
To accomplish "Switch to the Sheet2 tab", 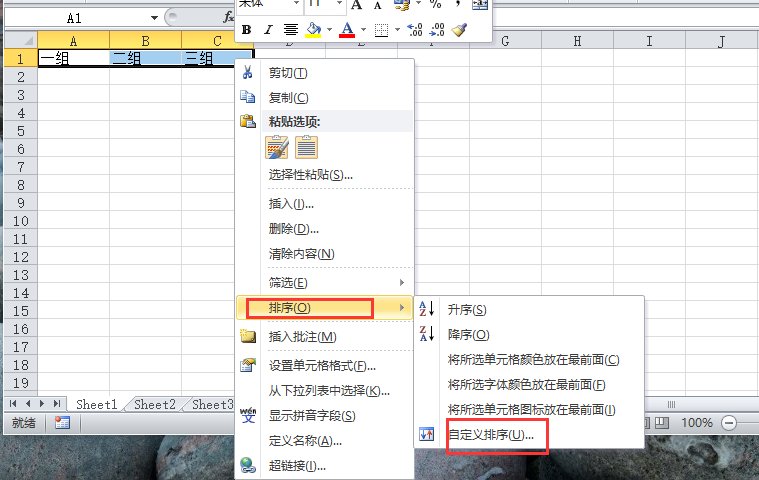I will pos(155,405).
